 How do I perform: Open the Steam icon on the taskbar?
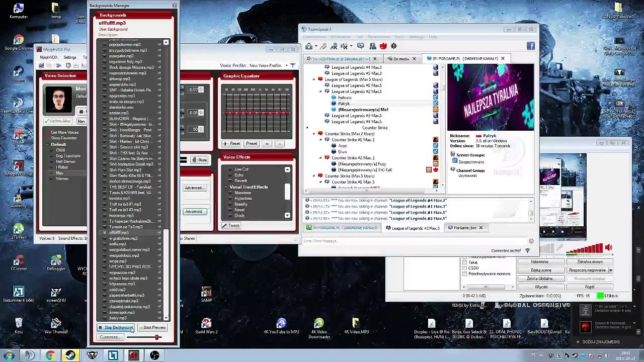(x=70, y=356)
